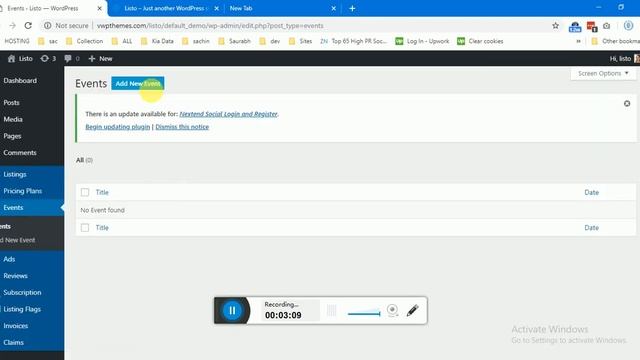Image resolution: width=640 pixels, height=360 pixels.
Task: Open the Hi, listo account menu
Action: pyautogui.click(x=624, y=58)
